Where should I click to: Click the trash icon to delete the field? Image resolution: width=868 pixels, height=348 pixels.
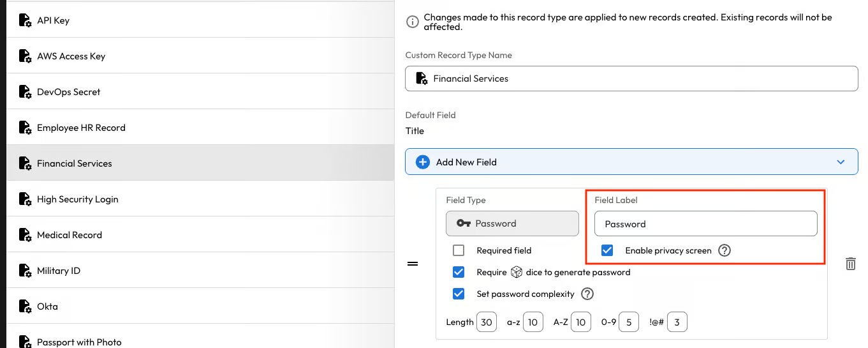(x=850, y=264)
